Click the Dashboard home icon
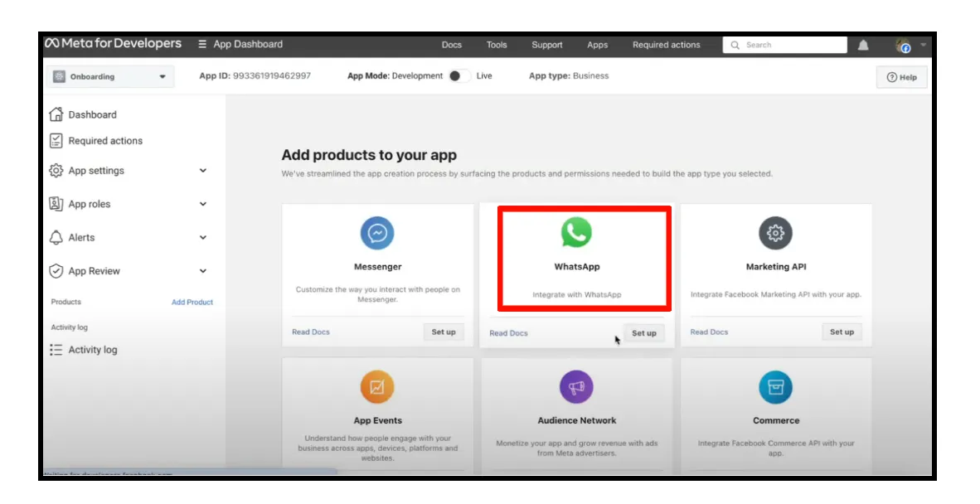Viewport: 980px width, 504px height. pyautogui.click(x=56, y=114)
